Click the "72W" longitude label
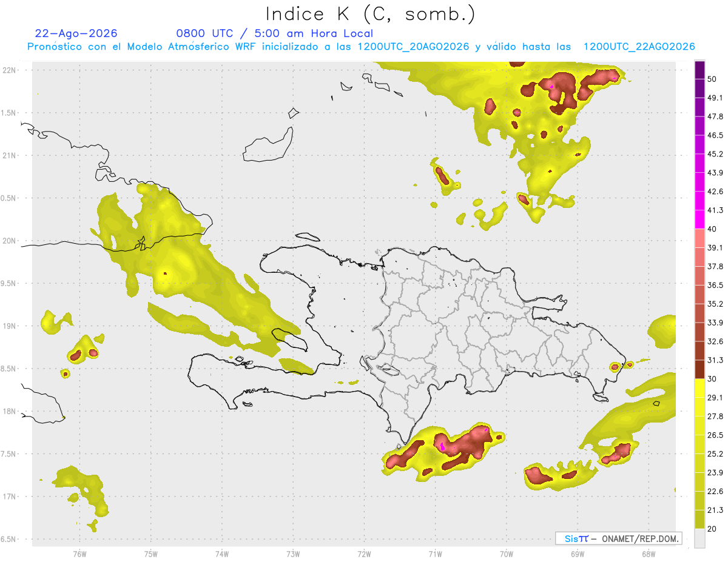 click(x=364, y=554)
